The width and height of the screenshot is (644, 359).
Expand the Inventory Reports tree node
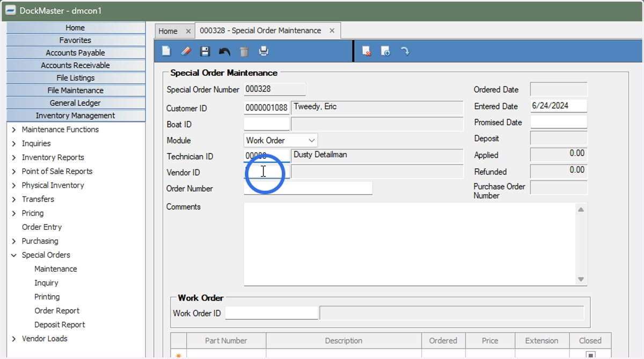click(x=14, y=157)
